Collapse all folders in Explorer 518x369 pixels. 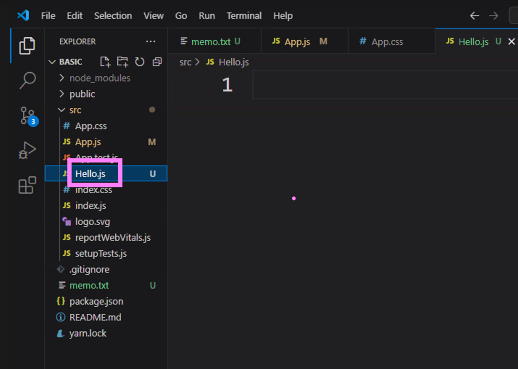pyautogui.click(x=157, y=62)
